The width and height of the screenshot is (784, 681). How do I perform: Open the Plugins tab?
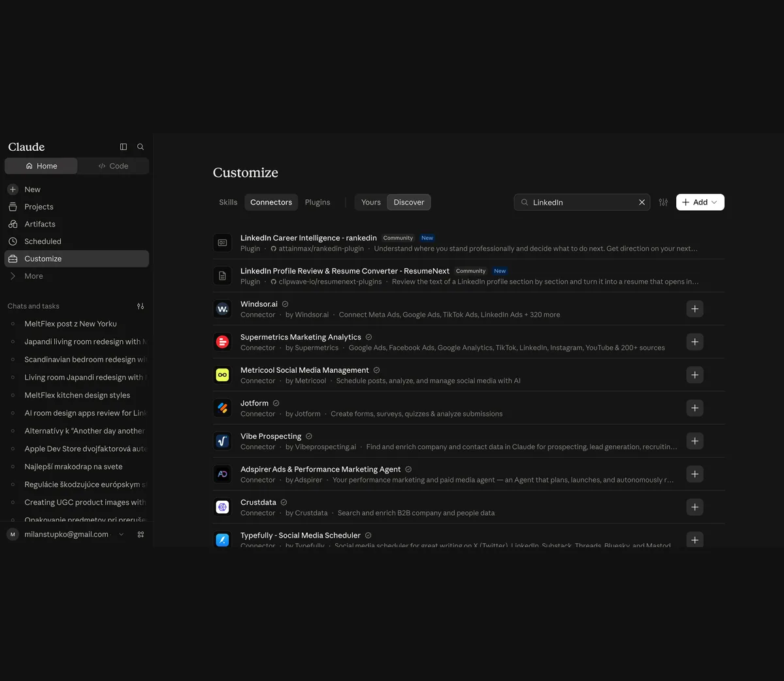318,202
